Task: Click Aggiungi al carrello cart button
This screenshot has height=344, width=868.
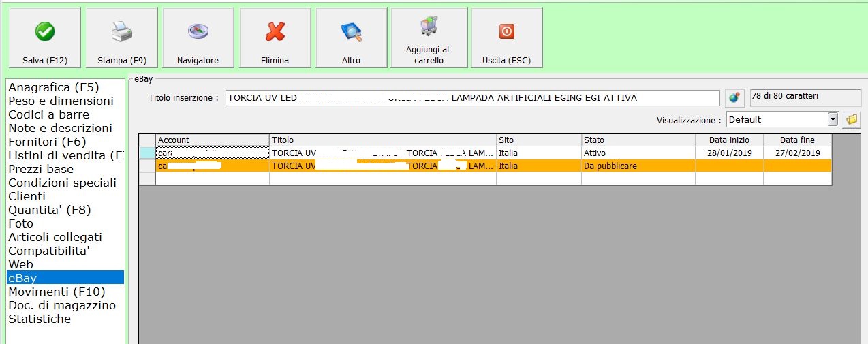Action: [x=428, y=37]
